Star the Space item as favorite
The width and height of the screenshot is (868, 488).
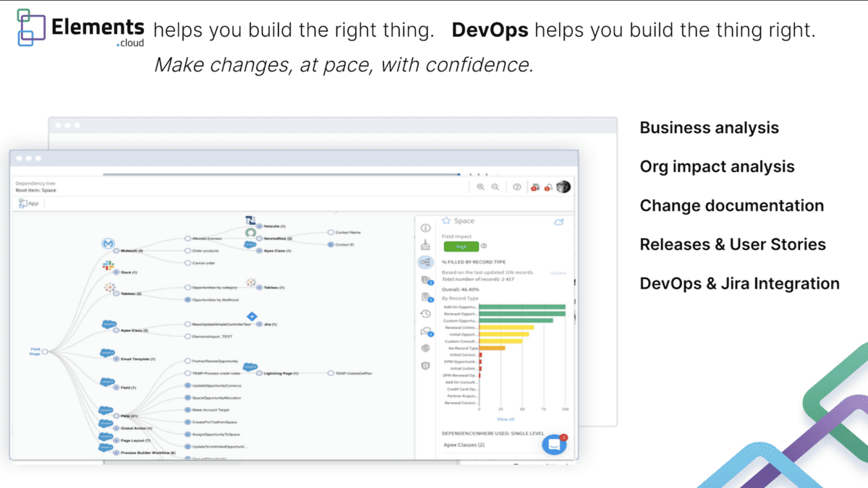tap(446, 221)
